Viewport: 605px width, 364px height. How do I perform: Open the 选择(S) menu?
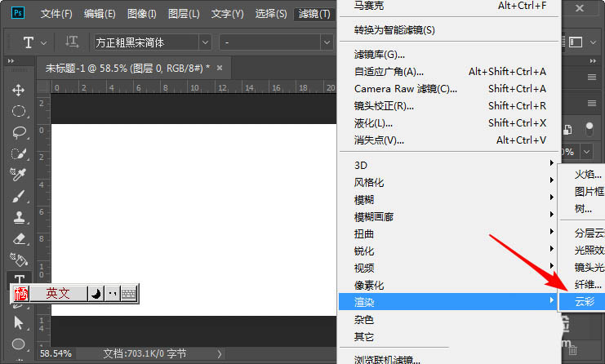[x=271, y=14]
